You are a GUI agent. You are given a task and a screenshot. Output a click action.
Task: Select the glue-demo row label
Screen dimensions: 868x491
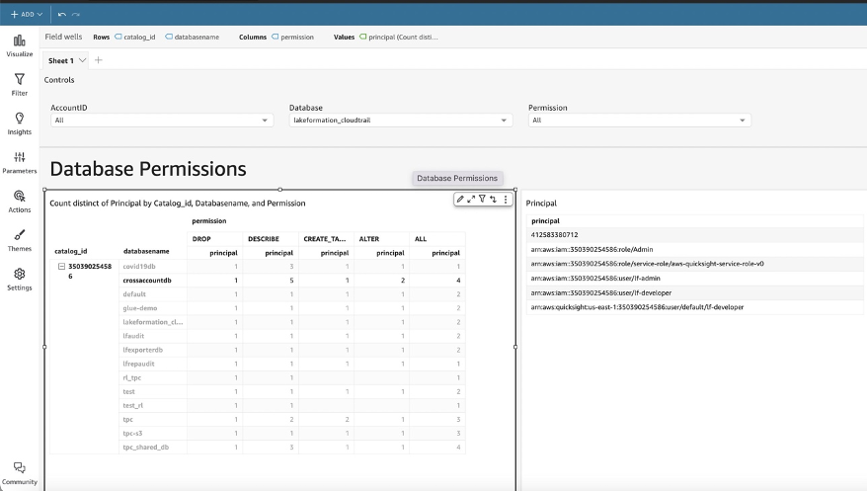coord(140,308)
